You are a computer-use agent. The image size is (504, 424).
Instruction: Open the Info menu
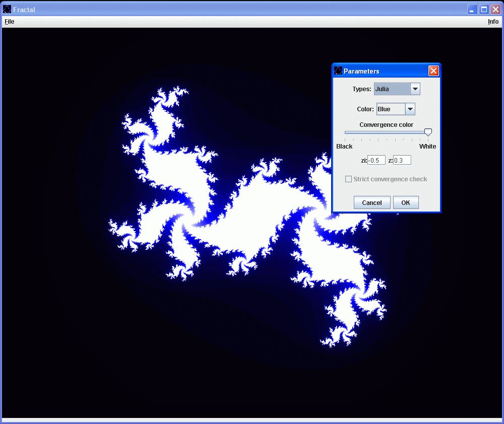(493, 22)
